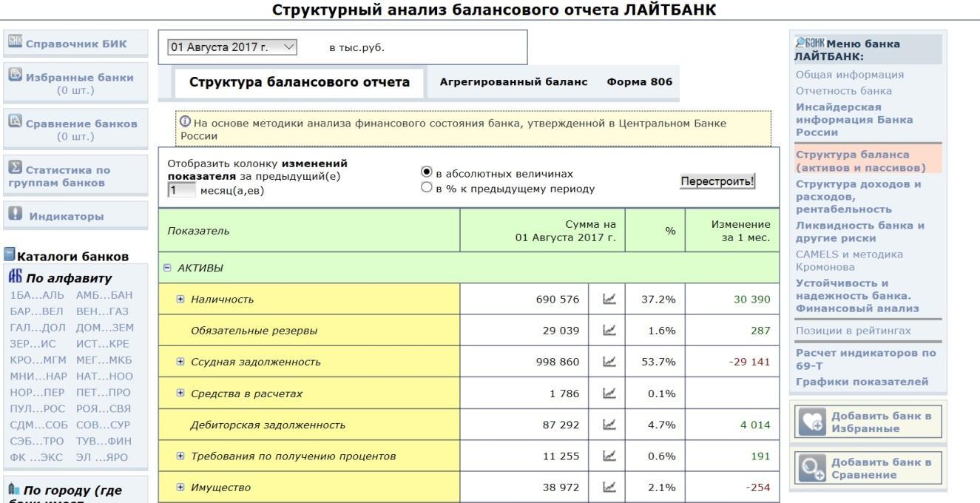Click the months number input field
980x503 pixels.
182,191
